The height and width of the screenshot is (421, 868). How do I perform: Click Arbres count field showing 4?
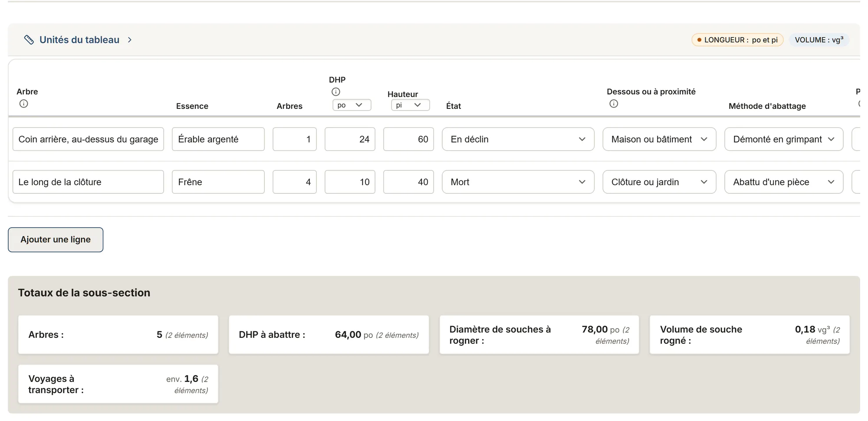point(295,182)
